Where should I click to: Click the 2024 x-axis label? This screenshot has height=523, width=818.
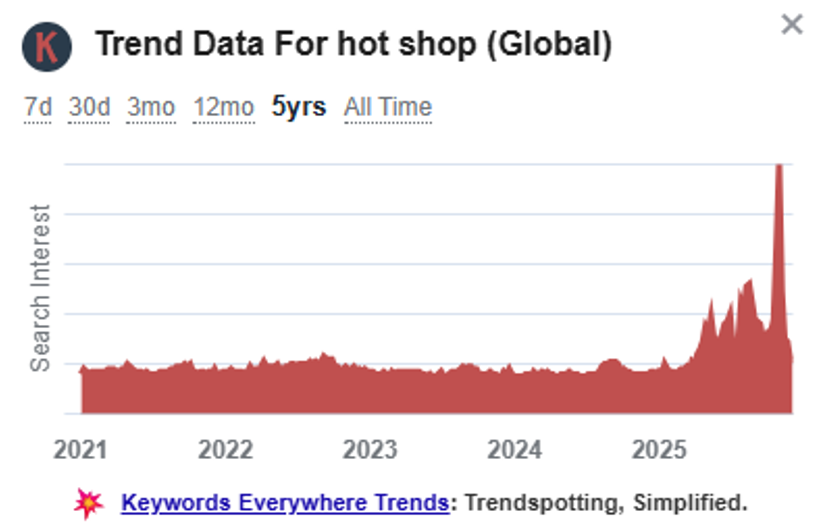[x=515, y=449]
